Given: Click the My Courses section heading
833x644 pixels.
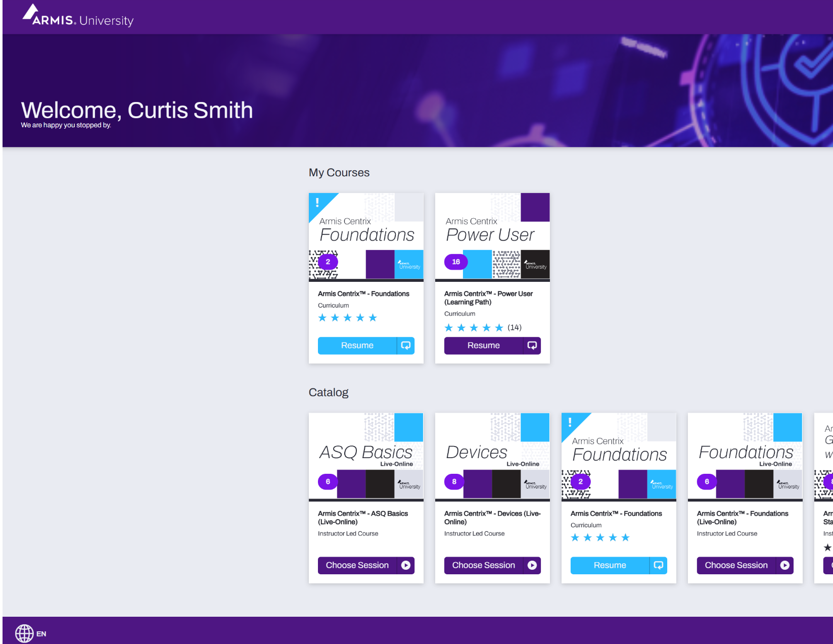Looking at the screenshot, I should 339,173.
